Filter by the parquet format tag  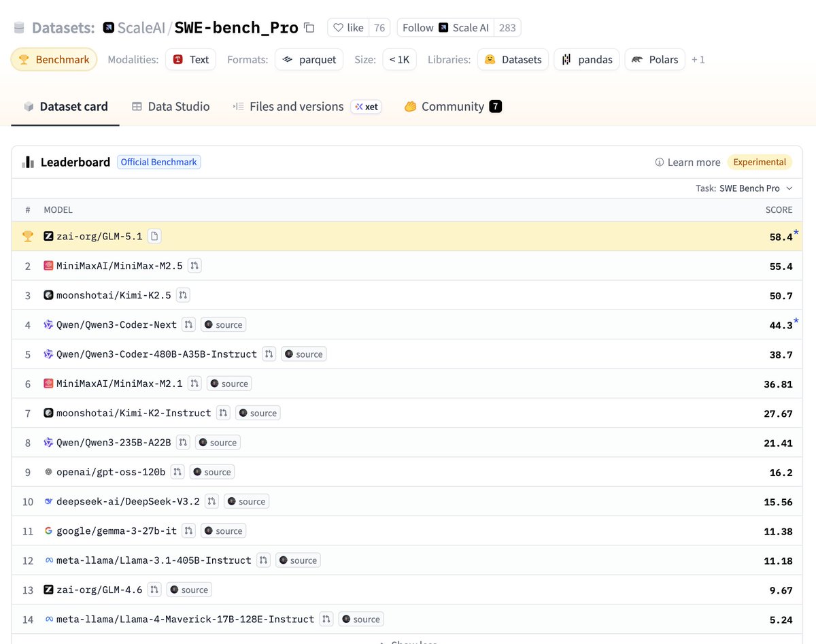coord(309,60)
